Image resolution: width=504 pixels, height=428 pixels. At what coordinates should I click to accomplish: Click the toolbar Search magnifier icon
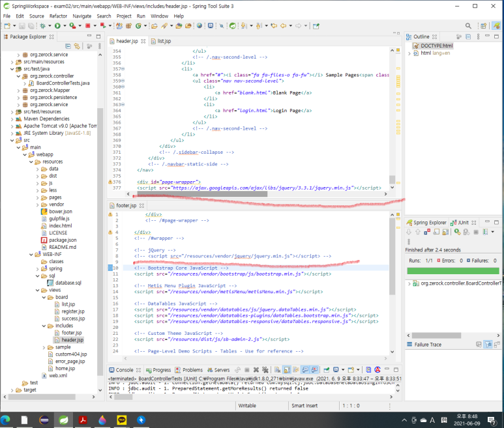pyautogui.click(x=468, y=26)
